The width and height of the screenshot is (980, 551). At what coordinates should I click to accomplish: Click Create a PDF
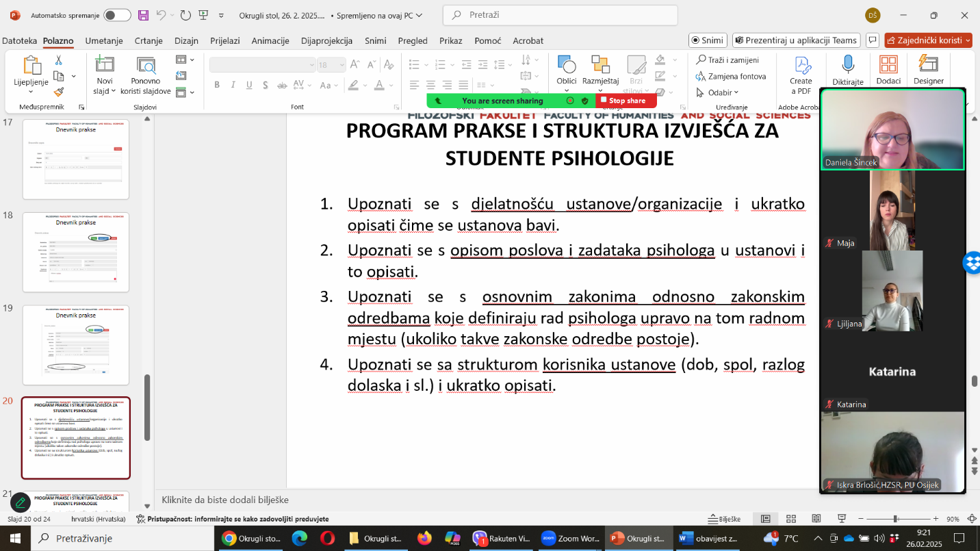point(801,75)
